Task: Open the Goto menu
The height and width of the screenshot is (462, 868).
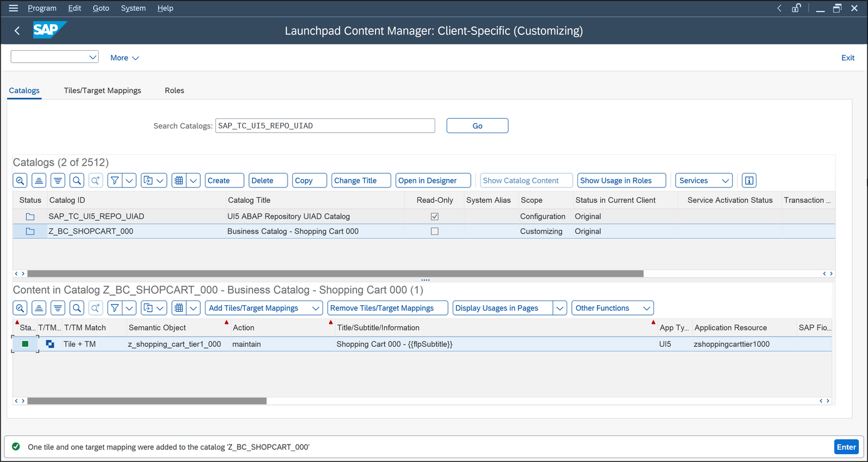Action: point(101,8)
